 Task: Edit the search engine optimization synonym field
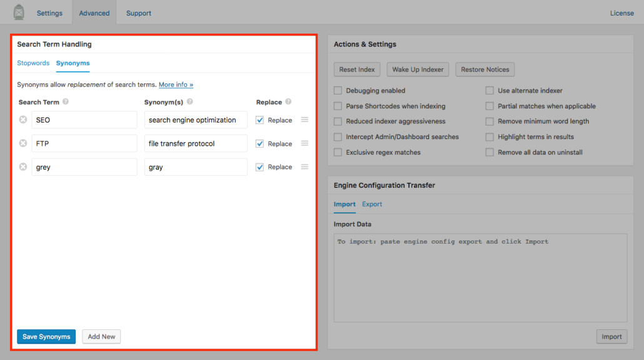tap(196, 120)
